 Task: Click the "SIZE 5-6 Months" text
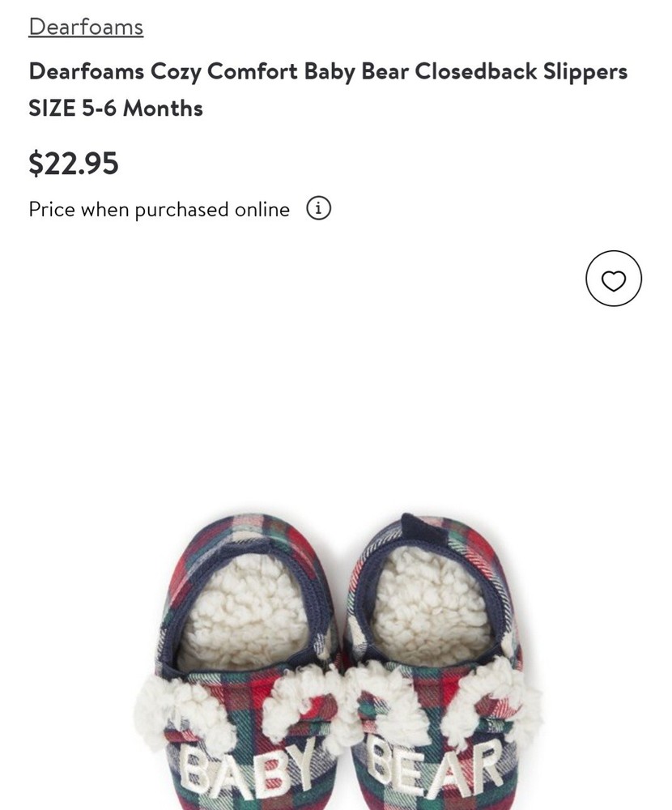click(x=116, y=108)
